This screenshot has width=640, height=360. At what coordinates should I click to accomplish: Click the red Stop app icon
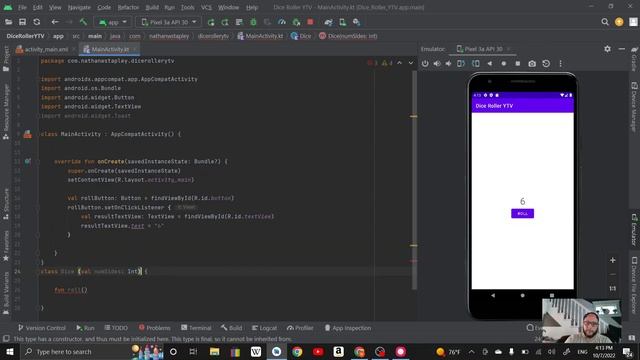click(310, 22)
